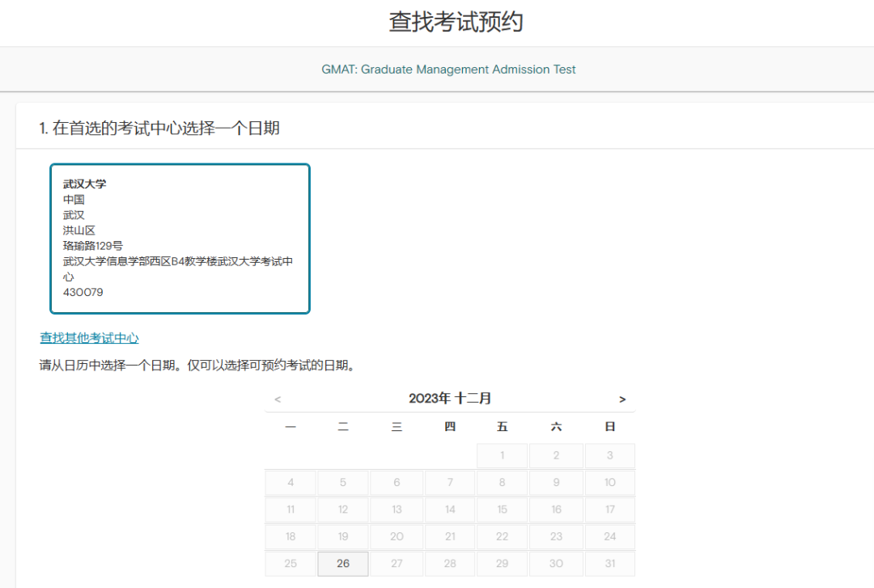
Task: Click date 14 in the calendar
Action: click(x=450, y=510)
